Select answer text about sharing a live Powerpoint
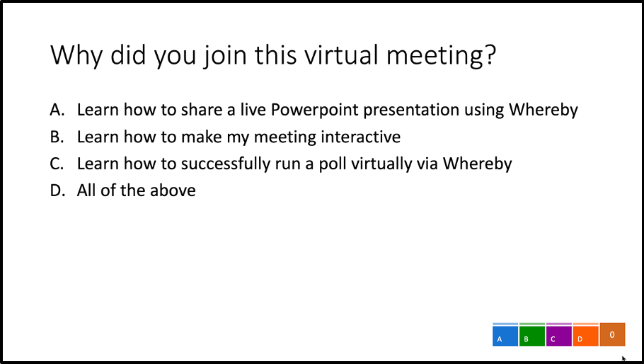Image resolution: width=644 pixels, height=364 pixels. [328, 110]
